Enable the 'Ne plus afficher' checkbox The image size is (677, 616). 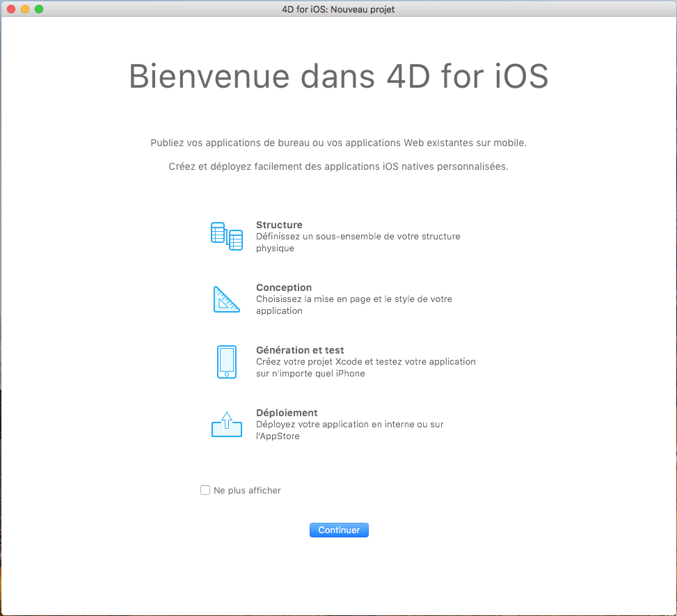click(x=205, y=490)
